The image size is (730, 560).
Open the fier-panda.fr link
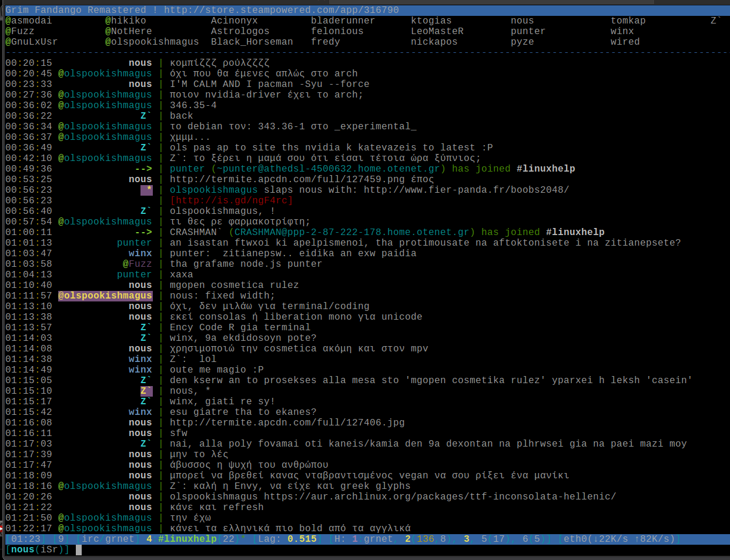467,190
